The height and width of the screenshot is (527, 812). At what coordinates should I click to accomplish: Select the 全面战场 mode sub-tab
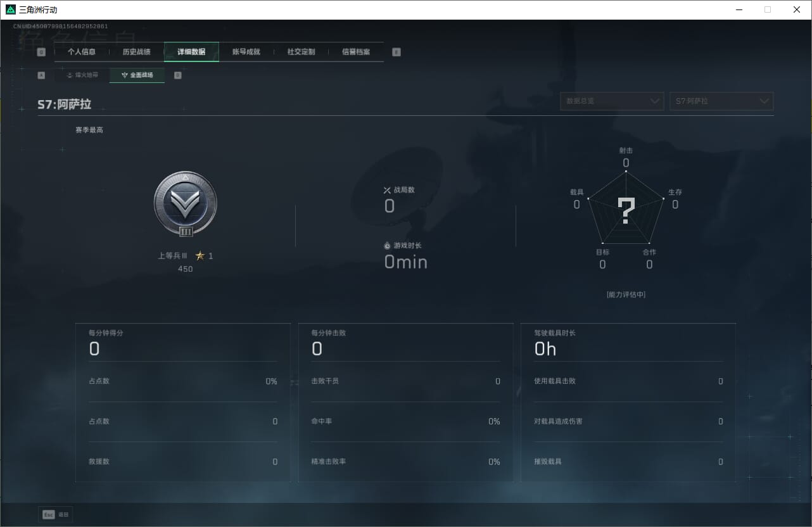pyautogui.click(x=137, y=75)
